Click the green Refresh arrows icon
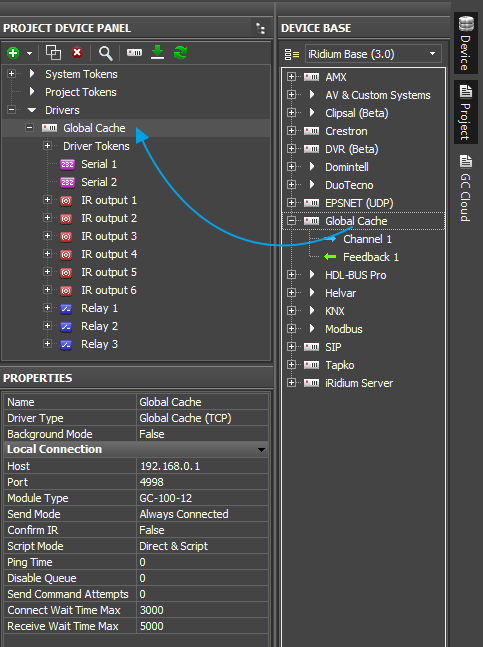 tap(180, 53)
